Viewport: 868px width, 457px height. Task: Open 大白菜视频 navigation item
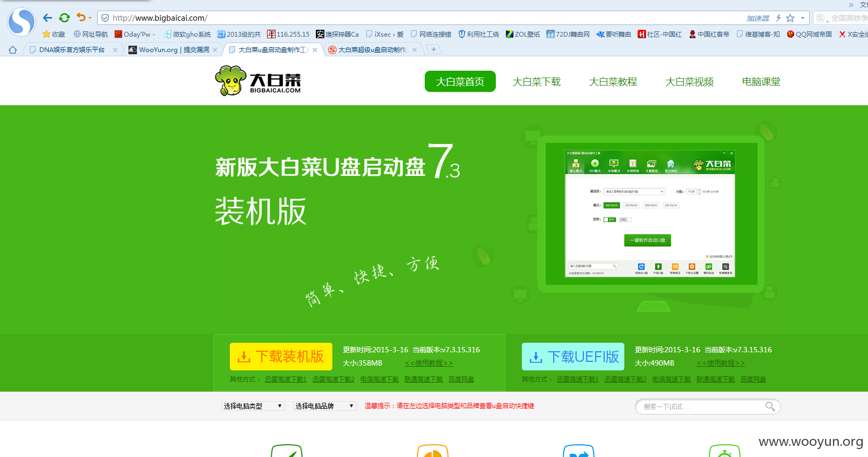pos(689,82)
